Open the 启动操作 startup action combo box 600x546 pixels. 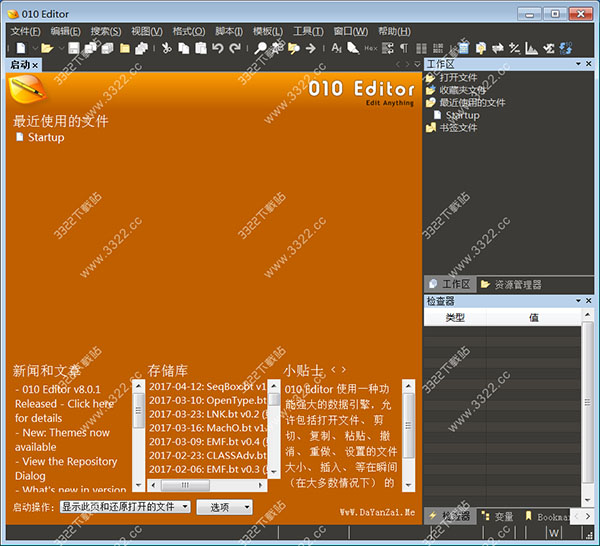(125, 507)
